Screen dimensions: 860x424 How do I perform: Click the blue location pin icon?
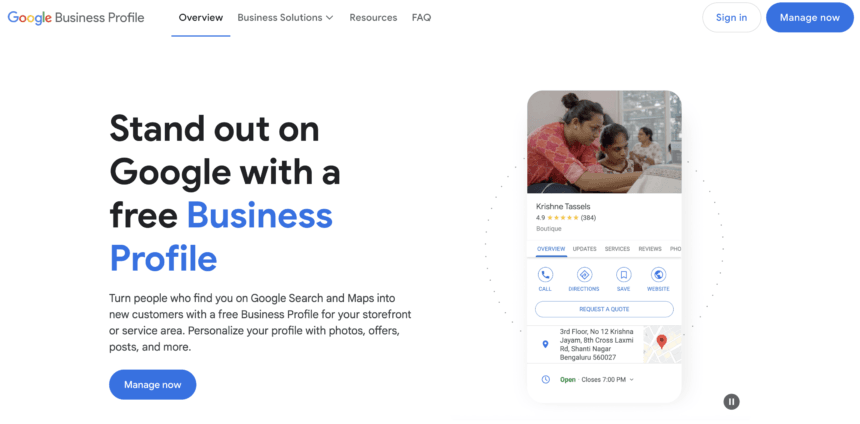pyautogui.click(x=545, y=344)
